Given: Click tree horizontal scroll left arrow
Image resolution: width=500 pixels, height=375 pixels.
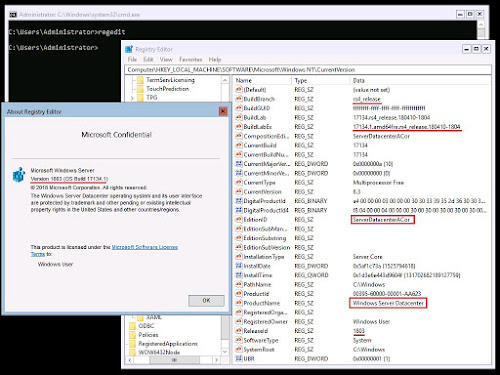Looking at the screenshot, I should pos(130,360).
